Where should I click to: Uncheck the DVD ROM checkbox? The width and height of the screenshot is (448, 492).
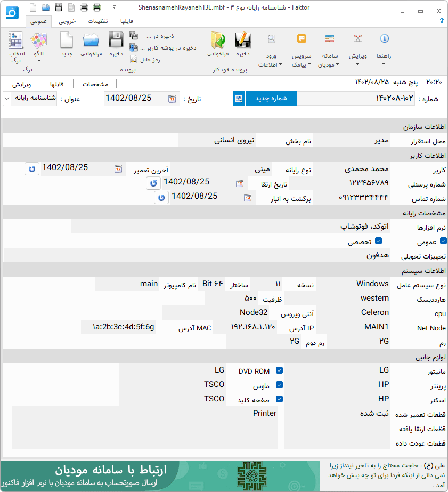point(279,371)
